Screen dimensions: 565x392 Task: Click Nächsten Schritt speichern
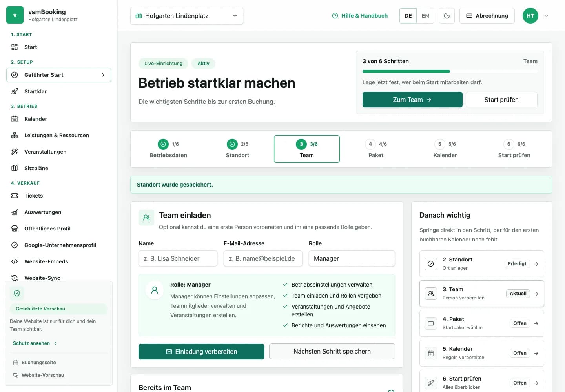click(332, 351)
